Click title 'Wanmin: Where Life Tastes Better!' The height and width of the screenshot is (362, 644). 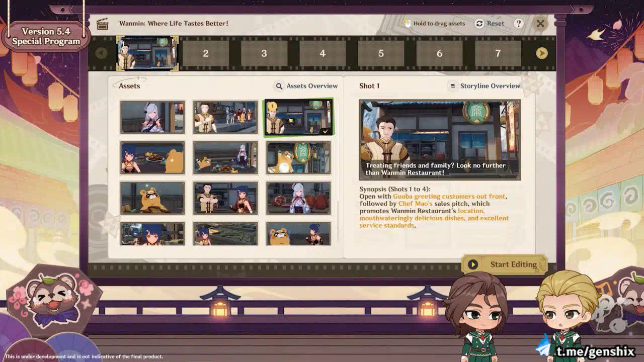click(x=174, y=24)
